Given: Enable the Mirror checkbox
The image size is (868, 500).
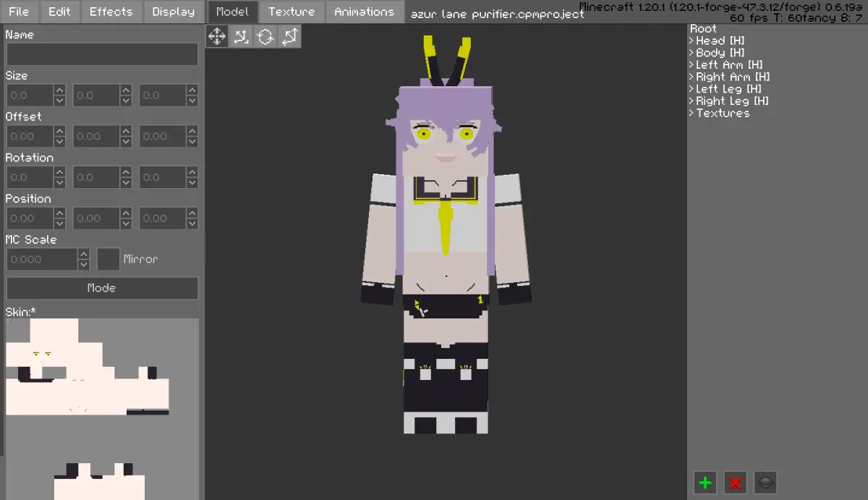Looking at the screenshot, I should pos(109,259).
